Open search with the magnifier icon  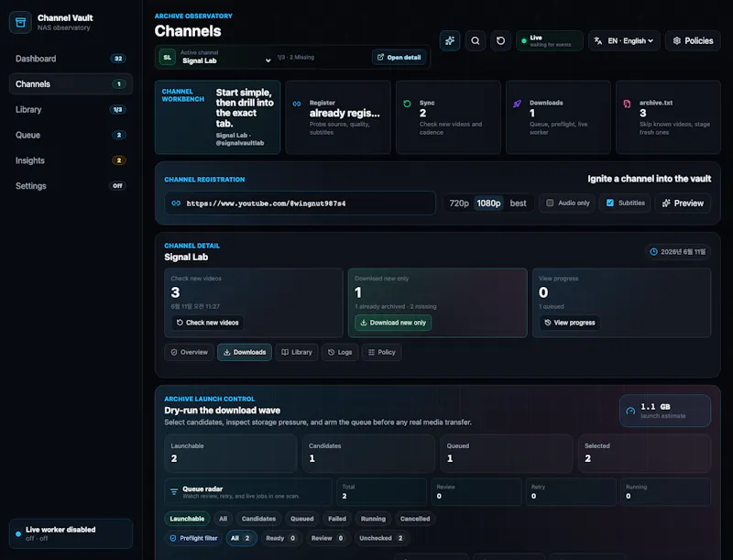475,40
